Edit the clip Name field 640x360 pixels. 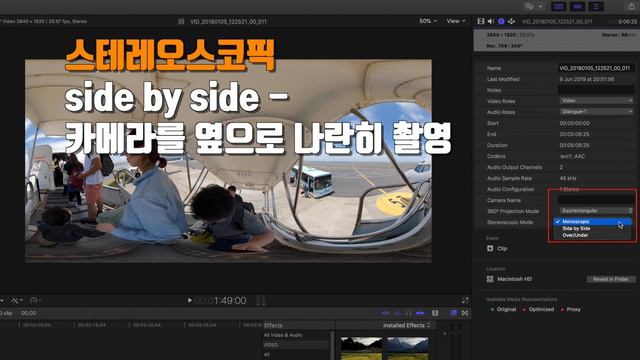[596, 68]
